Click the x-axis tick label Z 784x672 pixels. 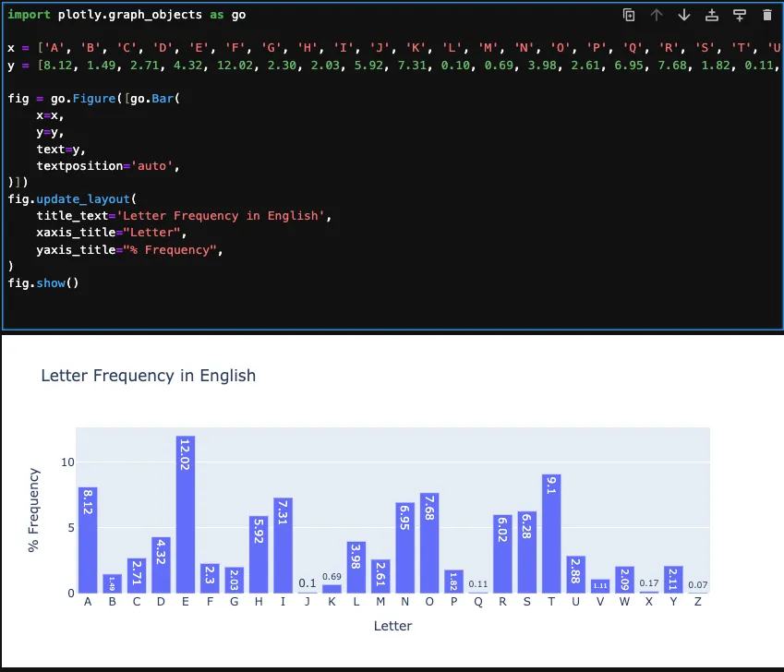pyautogui.click(x=698, y=603)
